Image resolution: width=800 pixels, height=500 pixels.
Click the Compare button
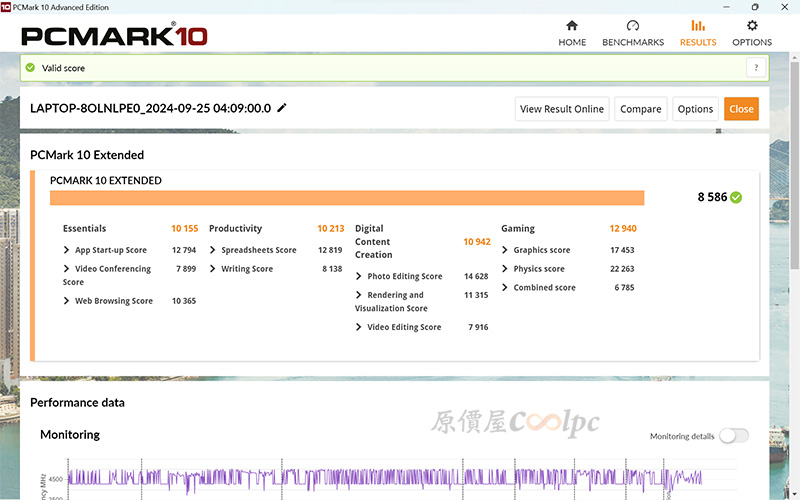tap(640, 109)
